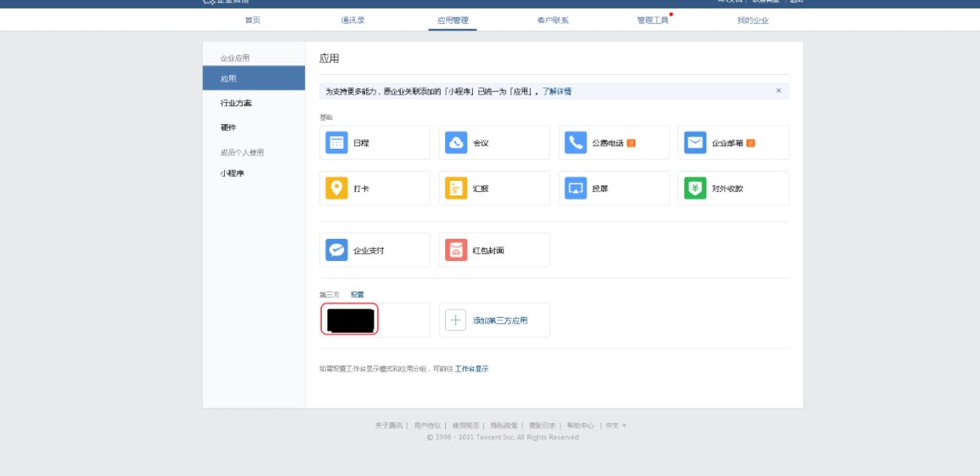Switch to the 通讯录 tab
This screenshot has width=980, height=476.
[352, 20]
